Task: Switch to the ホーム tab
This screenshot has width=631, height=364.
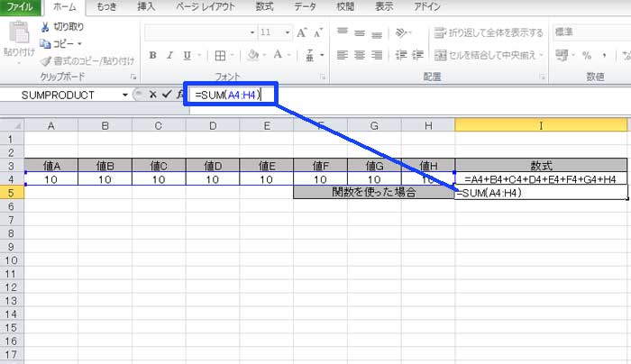Action: point(64,7)
